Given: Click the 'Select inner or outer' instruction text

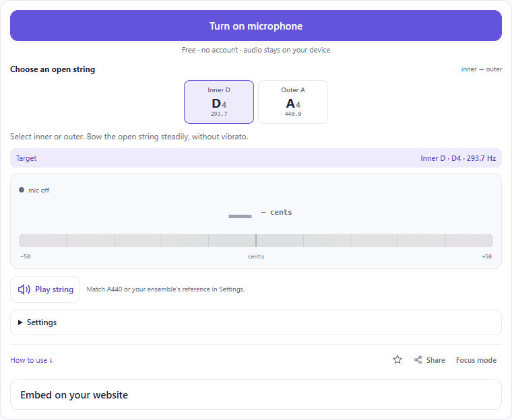Looking at the screenshot, I should click(x=129, y=137).
